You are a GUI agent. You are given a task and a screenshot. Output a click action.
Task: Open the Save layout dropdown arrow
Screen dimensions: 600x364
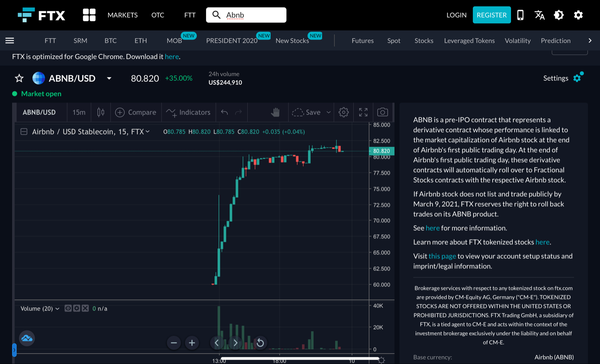328,112
